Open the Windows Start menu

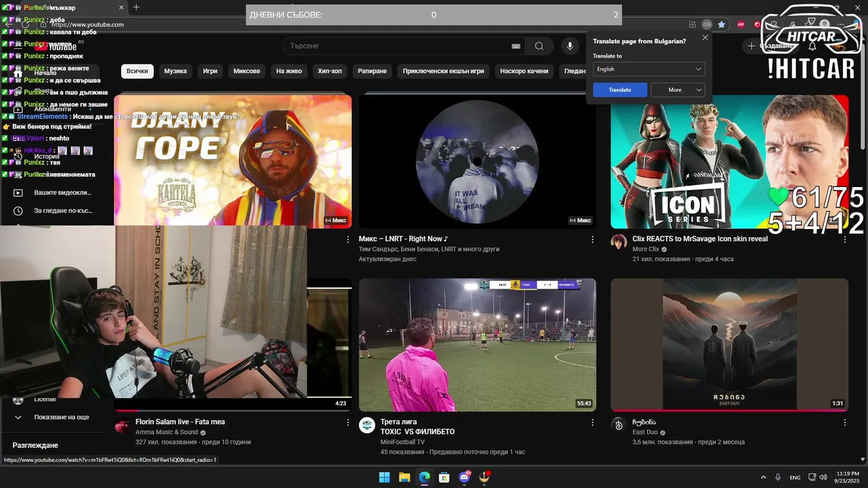click(384, 477)
